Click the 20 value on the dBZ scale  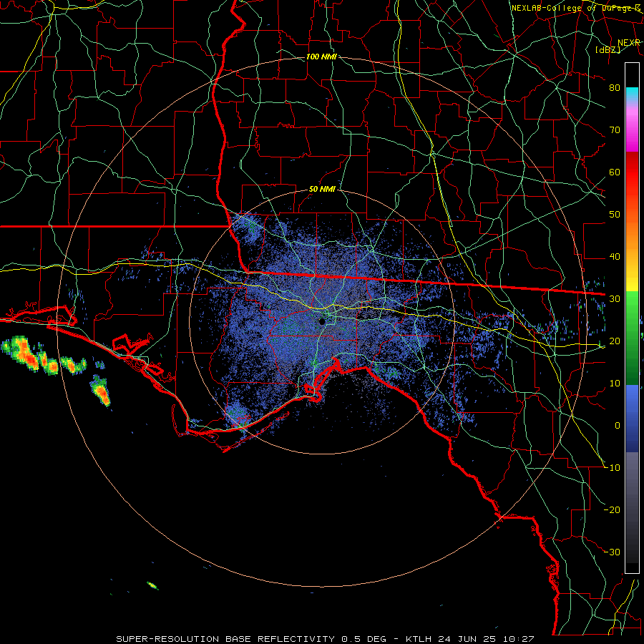[x=615, y=341]
